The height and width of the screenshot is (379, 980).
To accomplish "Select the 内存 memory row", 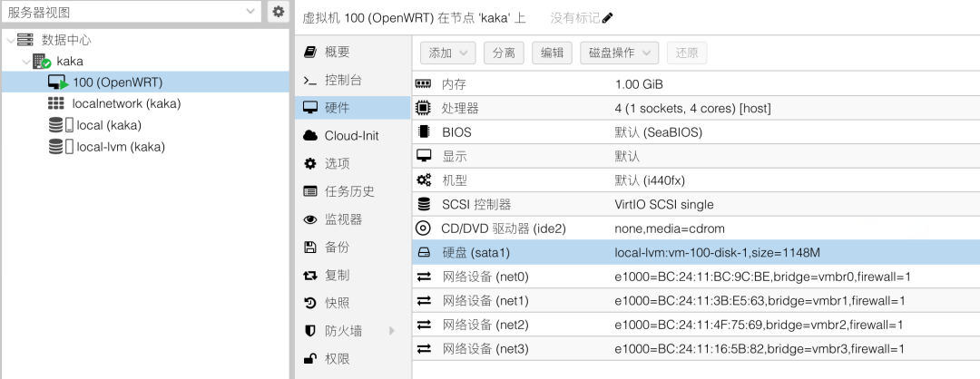I will tap(696, 84).
